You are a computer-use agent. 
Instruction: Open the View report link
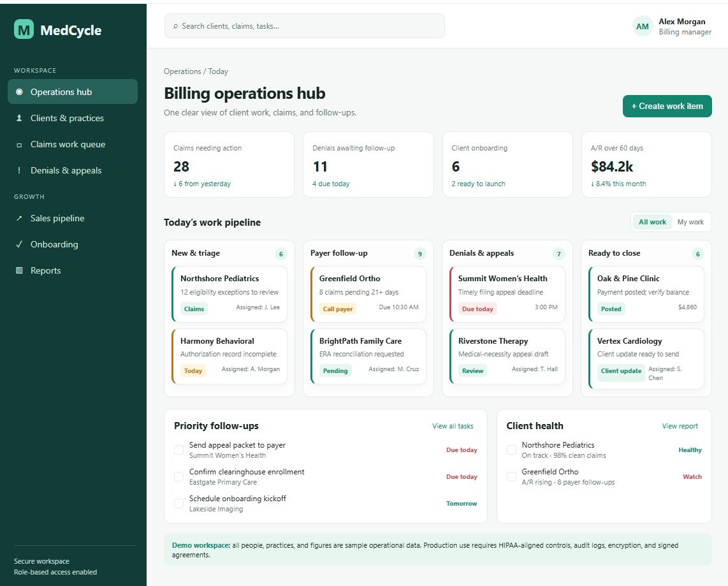(680, 426)
